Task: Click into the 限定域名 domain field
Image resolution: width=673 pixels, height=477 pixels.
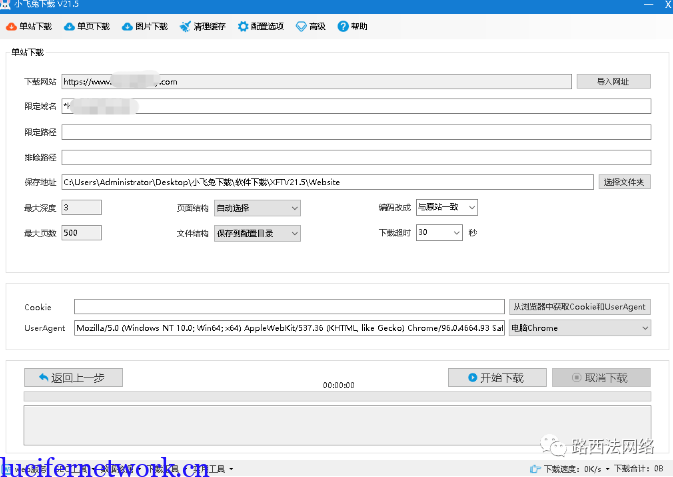Action: coord(356,106)
